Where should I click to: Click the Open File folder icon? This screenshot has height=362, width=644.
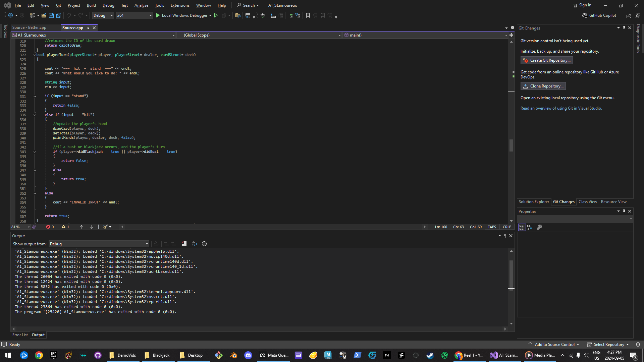[x=44, y=15]
